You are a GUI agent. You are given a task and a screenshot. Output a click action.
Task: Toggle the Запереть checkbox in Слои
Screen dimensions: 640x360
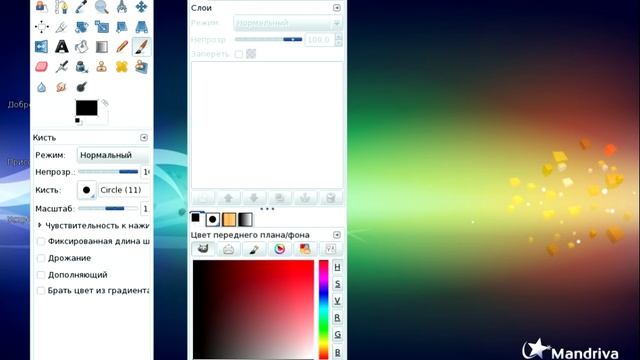pos(239,54)
